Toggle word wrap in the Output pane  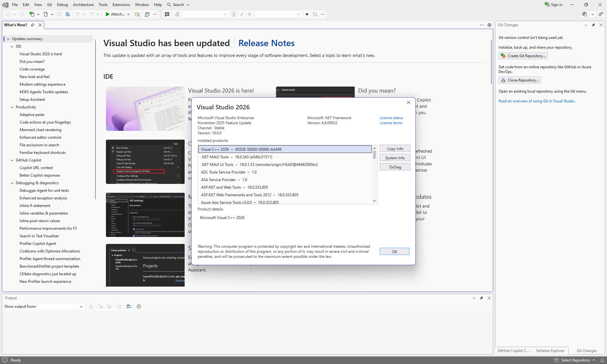click(129, 306)
